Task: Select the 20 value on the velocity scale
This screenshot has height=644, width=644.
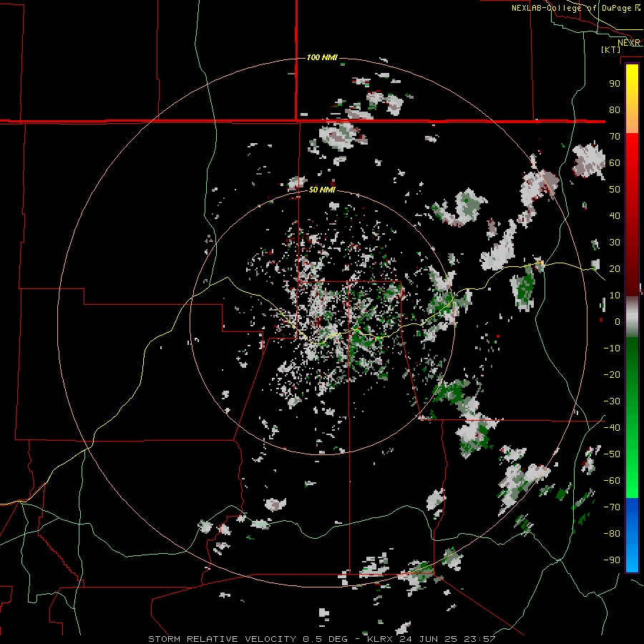Action: pyautogui.click(x=615, y=269)
